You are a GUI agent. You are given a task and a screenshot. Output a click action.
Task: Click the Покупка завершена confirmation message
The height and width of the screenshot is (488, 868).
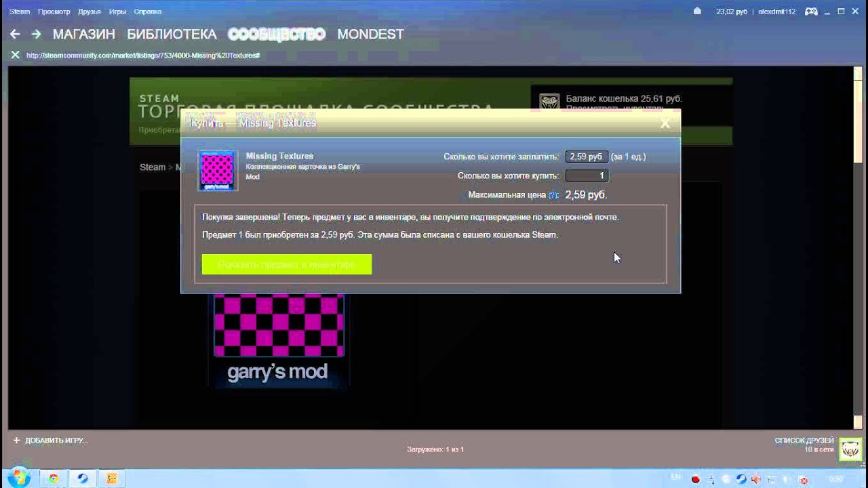(410, 217)
